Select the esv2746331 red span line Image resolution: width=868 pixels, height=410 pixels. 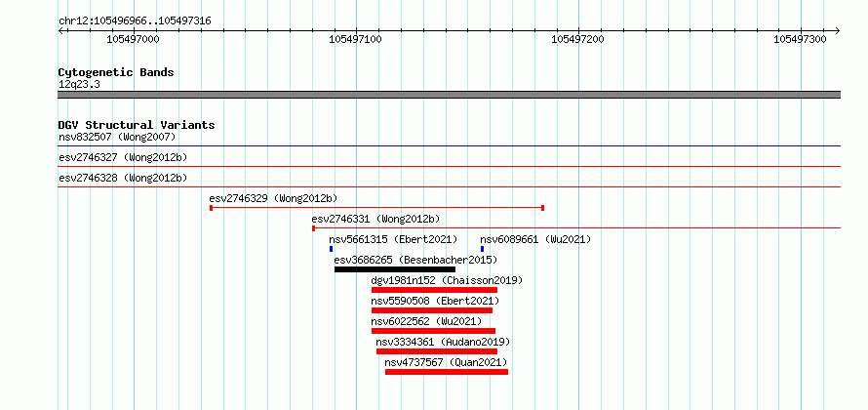point(576,227)
